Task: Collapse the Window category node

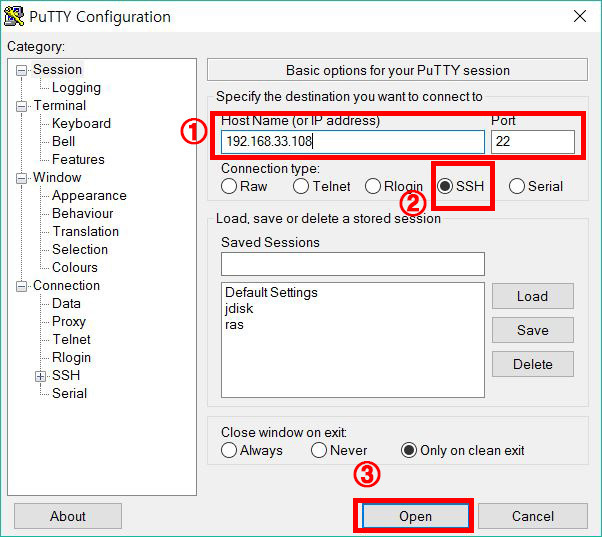Action: tap(22, 178)
